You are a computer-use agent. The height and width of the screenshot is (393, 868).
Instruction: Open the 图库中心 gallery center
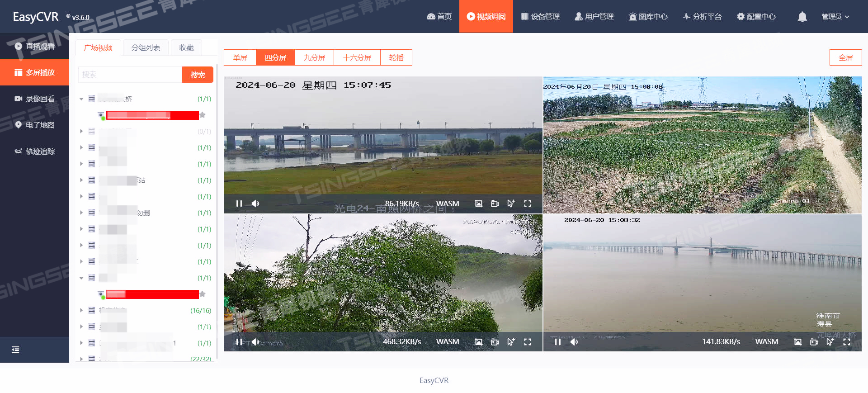pos(648,16)
